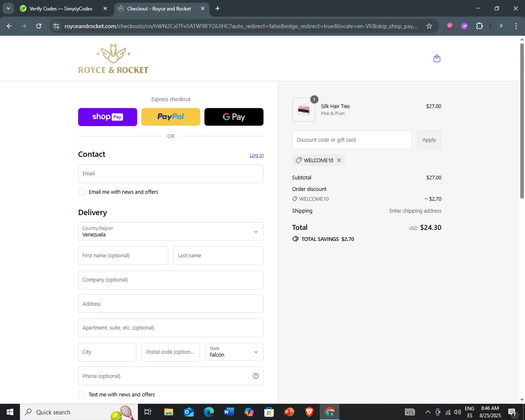Open PowerPoint from the taskbar
Image resolution: width=525 pixels, height=420 pixels.
pyautogui.click(x=289, y=412)
